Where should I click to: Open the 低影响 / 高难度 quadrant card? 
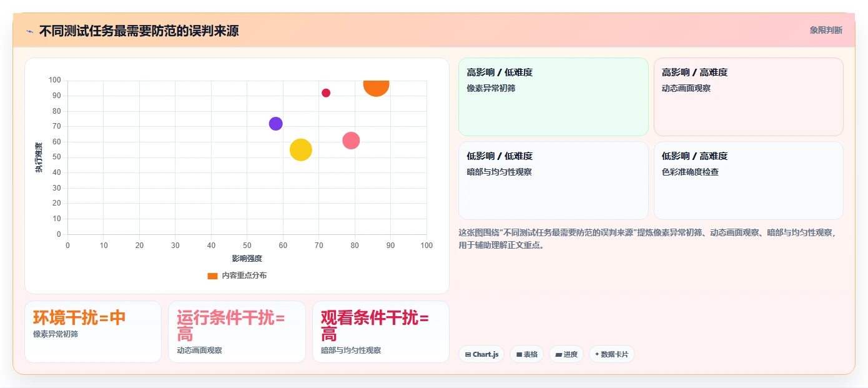[x=748, y=181]
